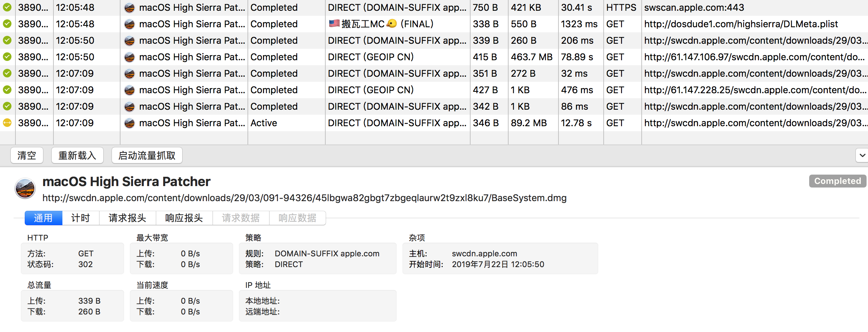Select the request to dosdude1.com DLMeta.plist
Screen dimensions: 868x332
click(x=741, y=24)
